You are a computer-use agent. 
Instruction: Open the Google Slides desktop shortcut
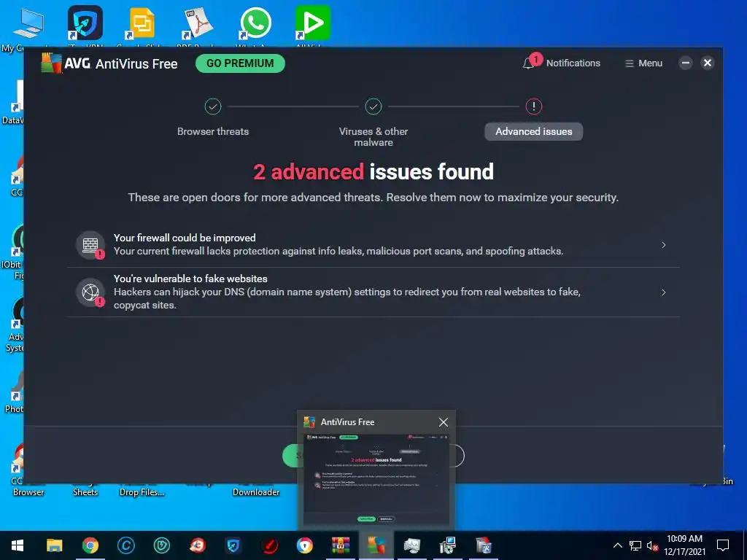(x=142, y=23)
